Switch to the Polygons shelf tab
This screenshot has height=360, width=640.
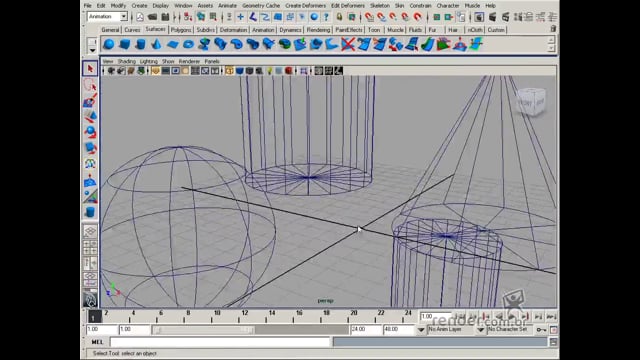click(x=181, y=30)
